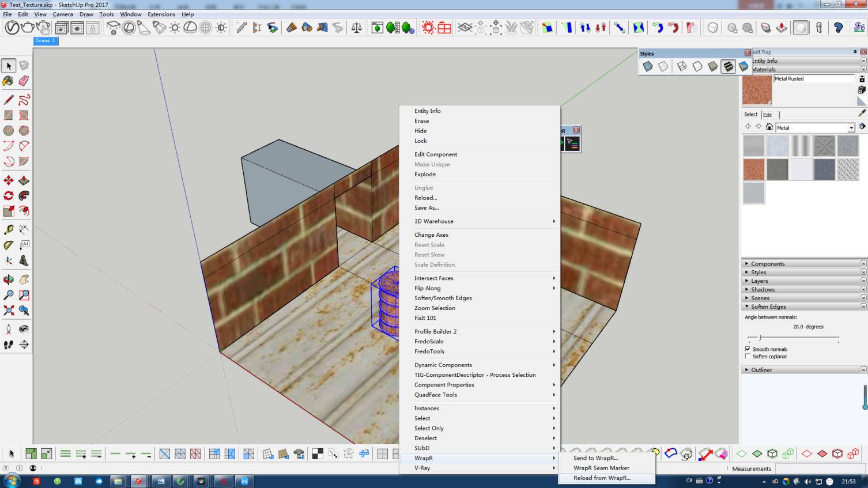Select the Eraser tool
Screen dimensions: 868x488
[24, 81]
